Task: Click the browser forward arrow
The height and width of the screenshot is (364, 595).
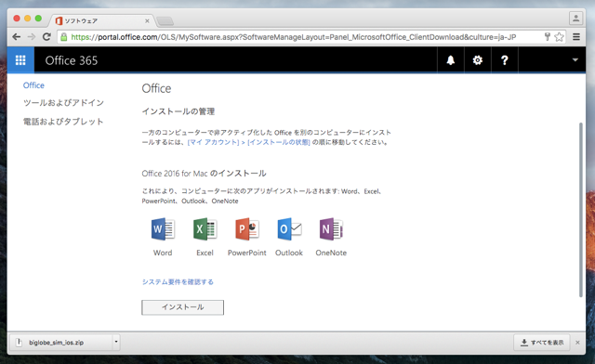Action: [32, 37]
